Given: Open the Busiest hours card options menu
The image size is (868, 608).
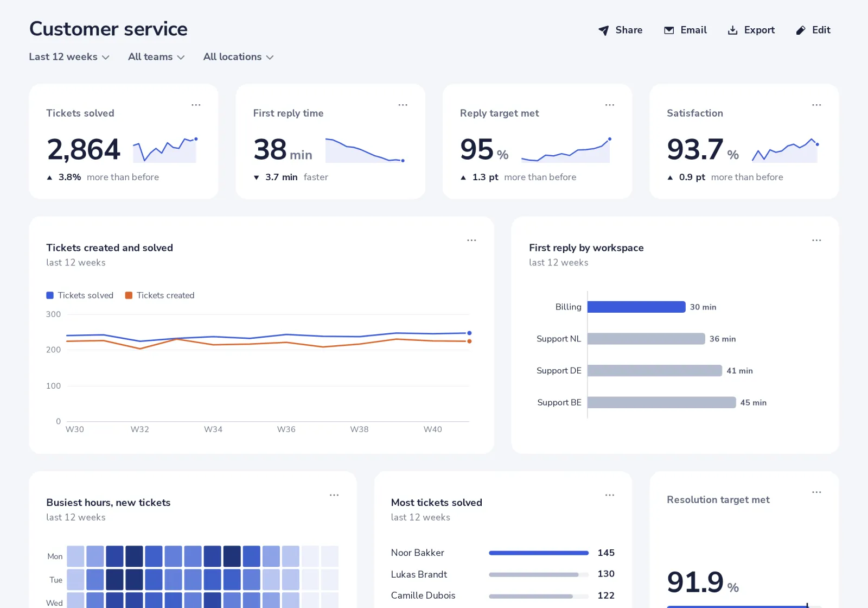Looking at the screenshot, I should pos(334,495).
